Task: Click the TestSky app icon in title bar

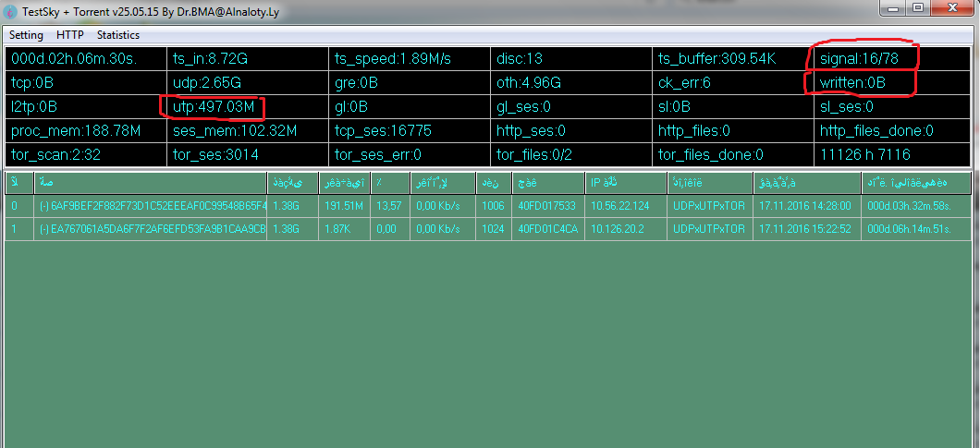Action: (x=10, y=9)
